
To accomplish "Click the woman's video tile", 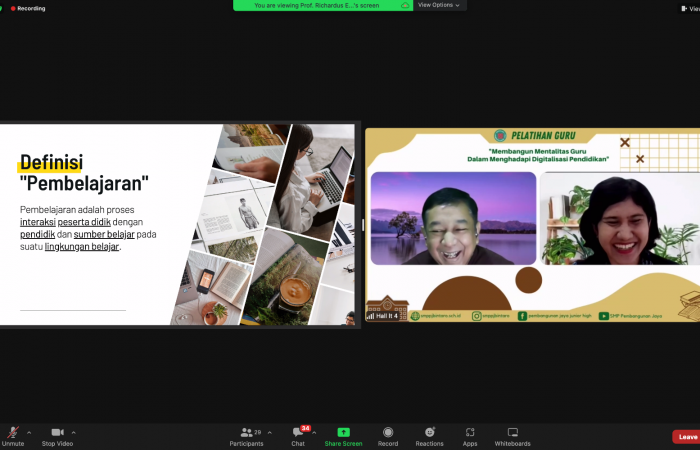I will [x=620, y=218].
